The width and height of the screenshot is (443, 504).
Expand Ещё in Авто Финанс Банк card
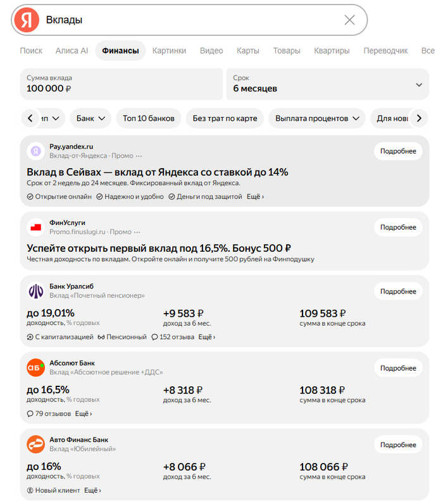coord(92,490)
